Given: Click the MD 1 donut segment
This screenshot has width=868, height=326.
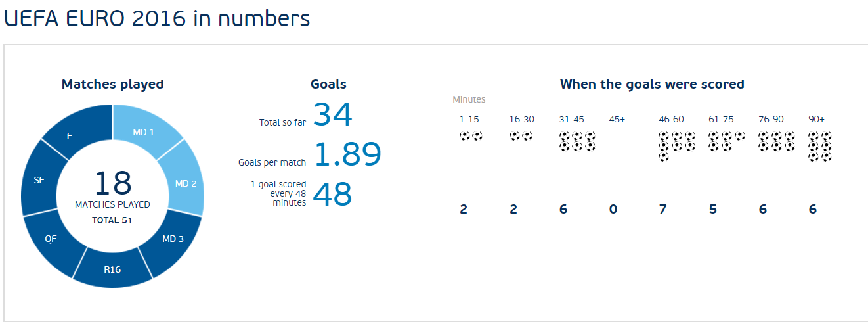Looking at the screenshot, I should [x=144, y=133].
